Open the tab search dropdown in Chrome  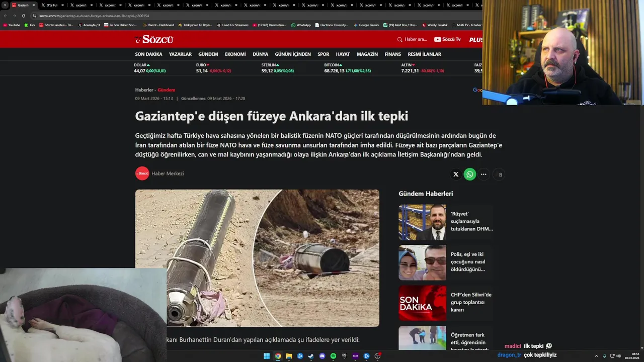point(5,5)
